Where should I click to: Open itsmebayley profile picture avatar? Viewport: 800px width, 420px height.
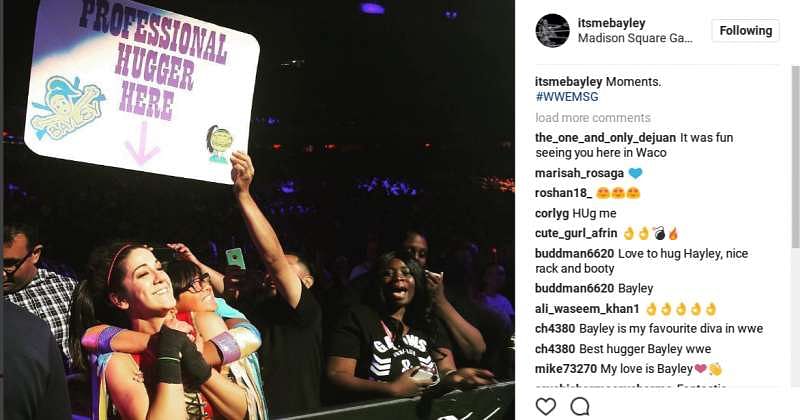[552, 31]
